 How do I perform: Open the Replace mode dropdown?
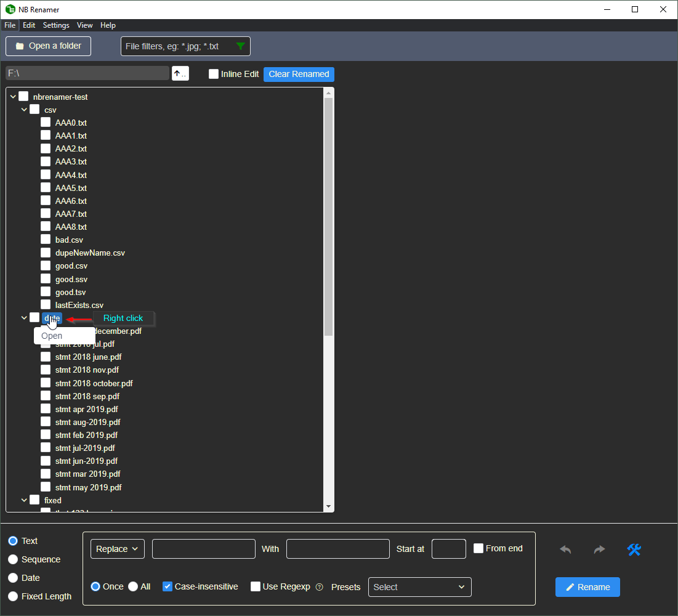(118, 549)
